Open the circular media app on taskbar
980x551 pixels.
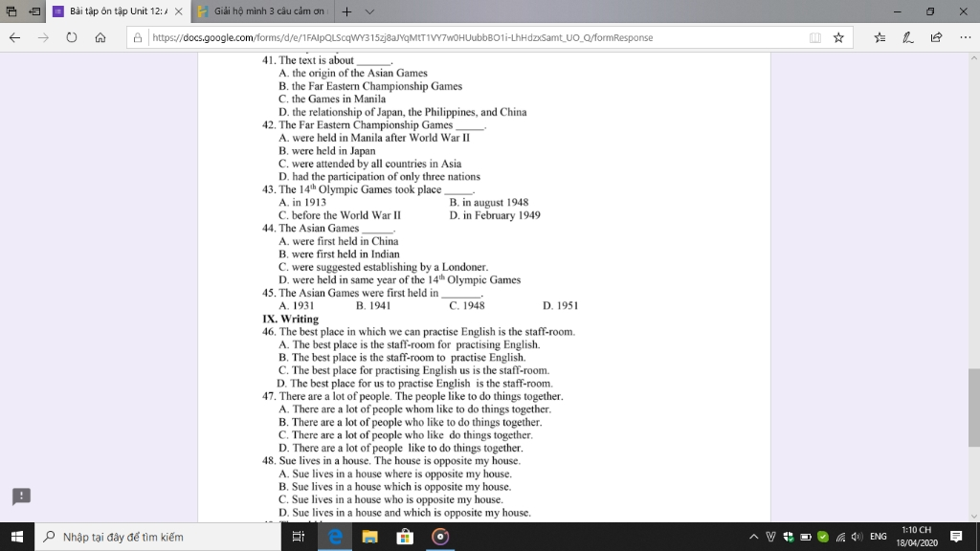440,537
